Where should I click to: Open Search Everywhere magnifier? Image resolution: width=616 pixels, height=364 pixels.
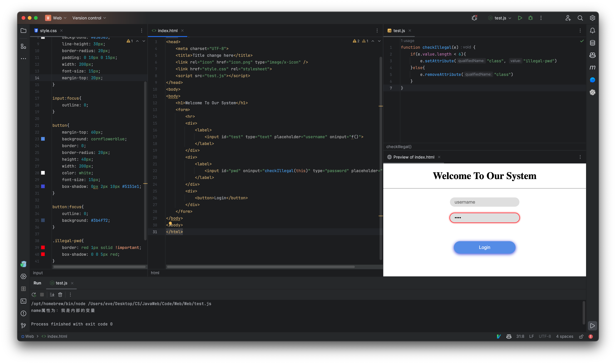tap(580, 18)
